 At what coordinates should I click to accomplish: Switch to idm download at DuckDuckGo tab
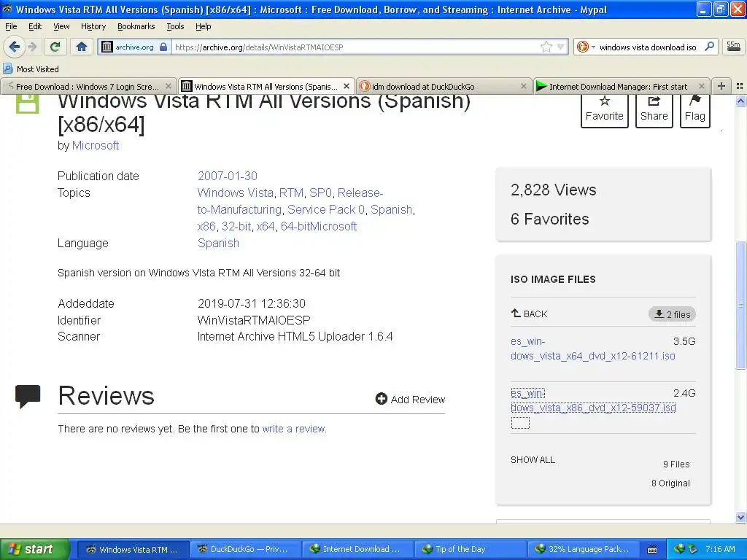[444, 86]
